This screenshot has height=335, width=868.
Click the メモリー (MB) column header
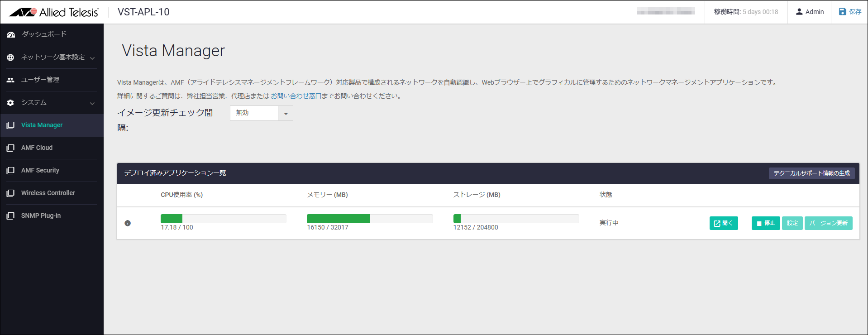point(327,195)
